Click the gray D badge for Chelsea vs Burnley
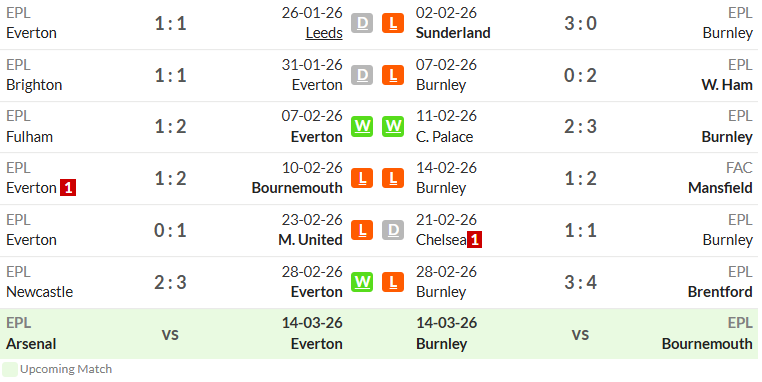Viewport: 762px width, 382px height. pyautogui.click(x=393, y=230)
